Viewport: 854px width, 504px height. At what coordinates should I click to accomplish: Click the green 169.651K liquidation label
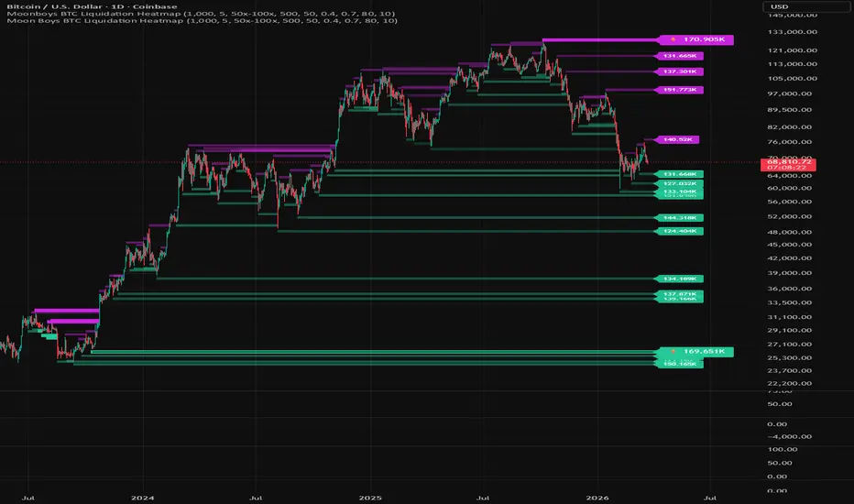(696, 352)
